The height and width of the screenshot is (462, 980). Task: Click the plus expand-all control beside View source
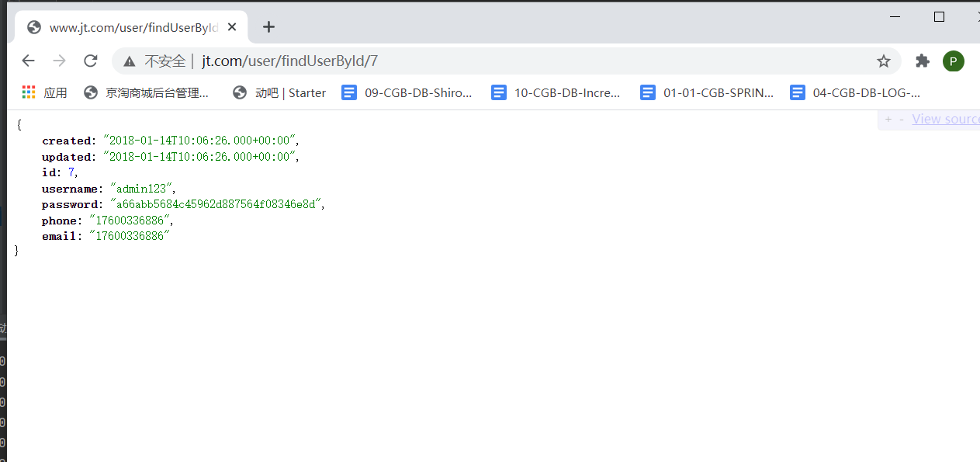tap(888, 119)
